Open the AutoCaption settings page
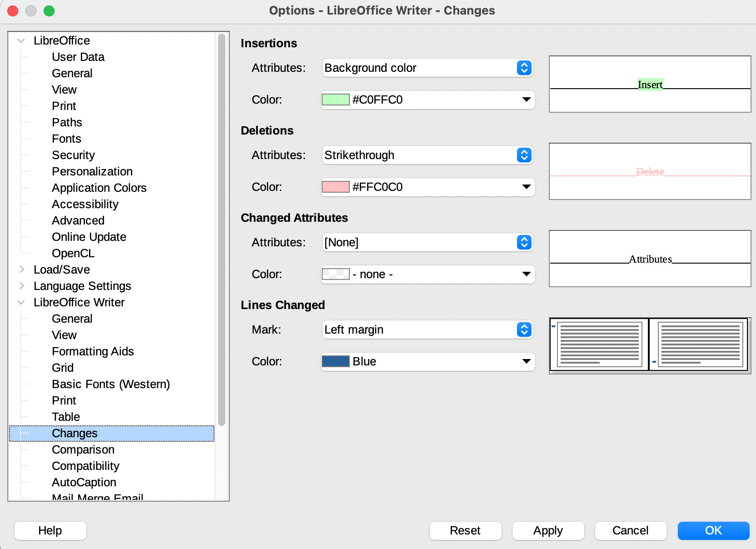This screenshot has height=549, width=756. pyautogui.click(x=84, y=482)
